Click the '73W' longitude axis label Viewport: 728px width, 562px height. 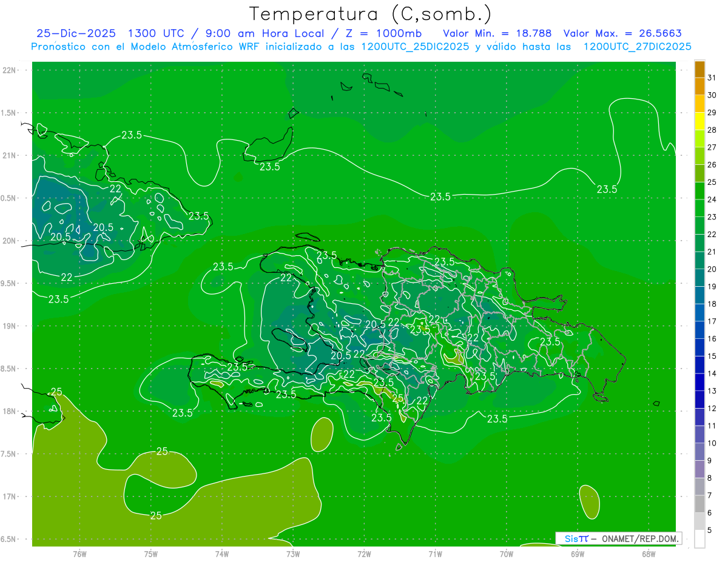(293, 554)
